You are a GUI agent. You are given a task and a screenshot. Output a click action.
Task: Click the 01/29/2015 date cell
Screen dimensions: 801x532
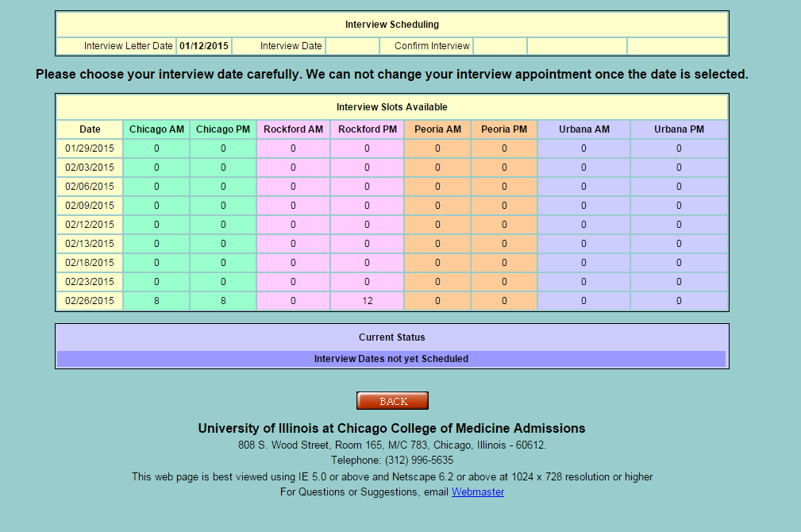click(90, 148)
